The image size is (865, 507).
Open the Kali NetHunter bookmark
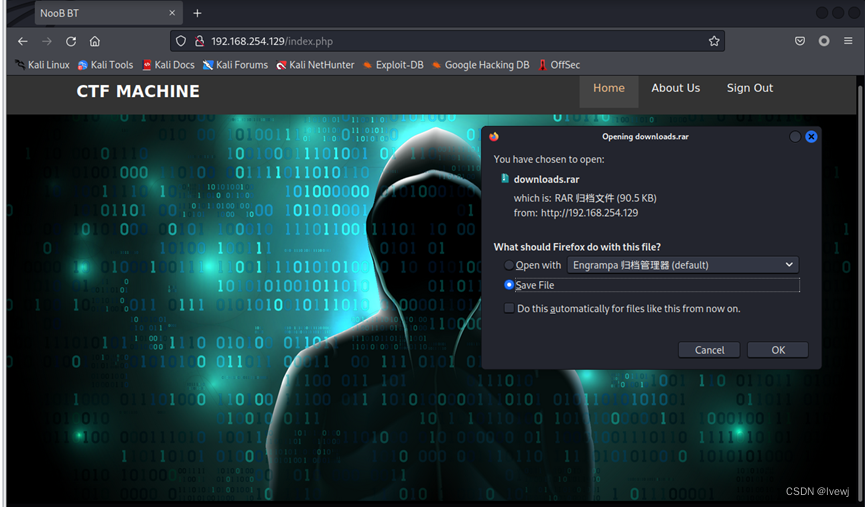point(316,65)
